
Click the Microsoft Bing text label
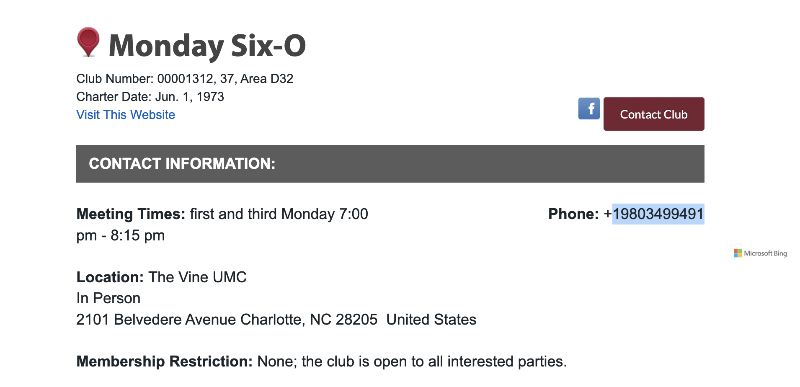tap(765, 253)
